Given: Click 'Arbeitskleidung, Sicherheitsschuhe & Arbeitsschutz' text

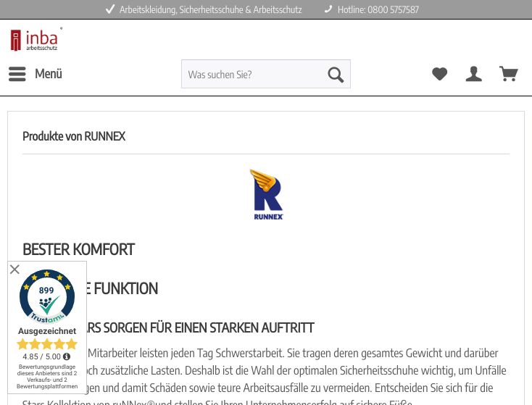Looking at the screenshot, I should pyautogui.click(x=210, y=10).
